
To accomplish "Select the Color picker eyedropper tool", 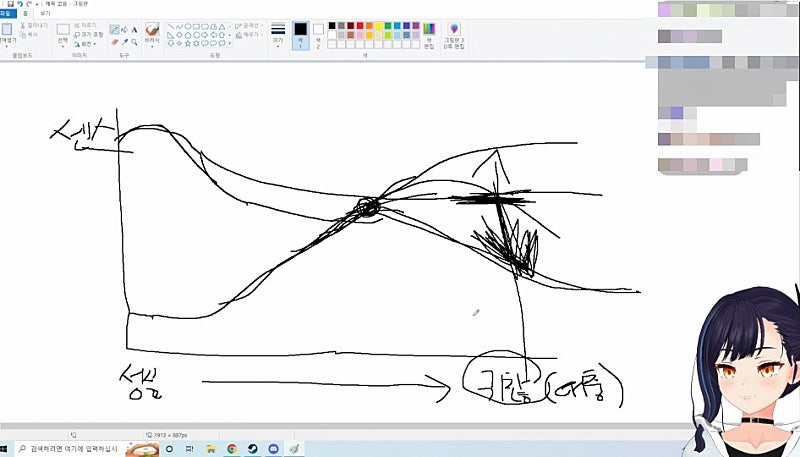I will click(x=124, y=42).
